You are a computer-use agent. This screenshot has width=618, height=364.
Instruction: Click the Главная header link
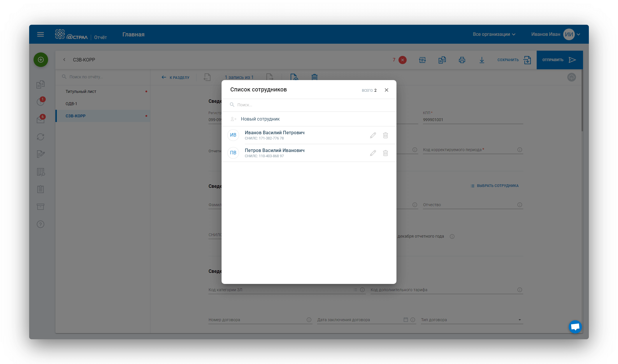134,34
